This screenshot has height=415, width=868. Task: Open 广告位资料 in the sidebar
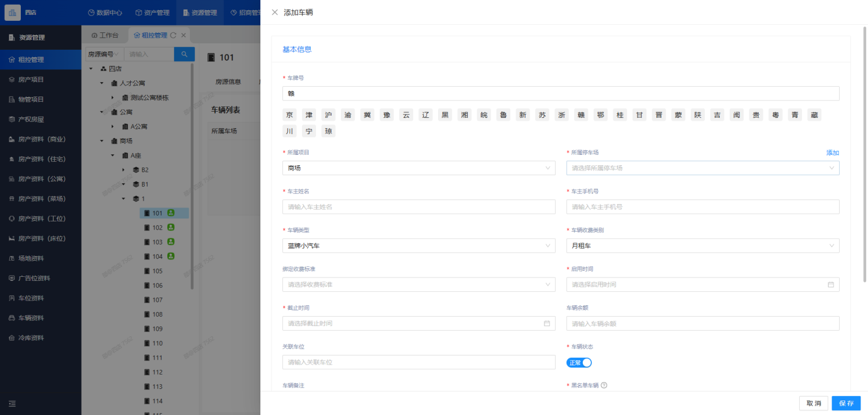pos(41,278)
